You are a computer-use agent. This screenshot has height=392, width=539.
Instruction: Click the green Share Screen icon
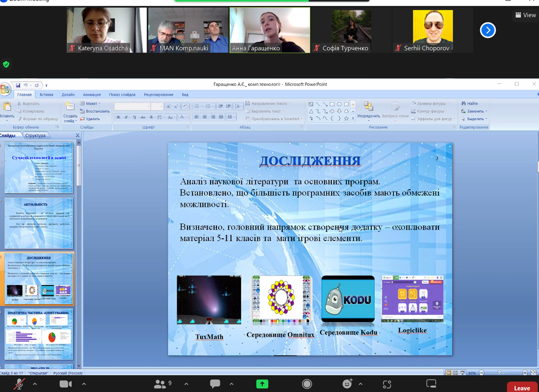262,384
